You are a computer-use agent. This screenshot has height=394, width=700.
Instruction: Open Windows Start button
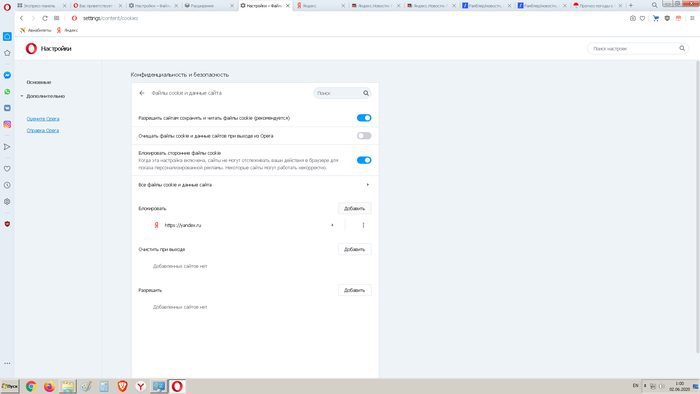point(9,386)
